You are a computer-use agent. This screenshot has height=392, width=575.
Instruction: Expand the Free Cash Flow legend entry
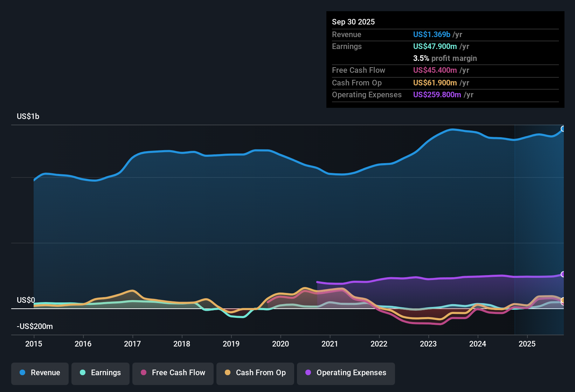tap(173, 373)
